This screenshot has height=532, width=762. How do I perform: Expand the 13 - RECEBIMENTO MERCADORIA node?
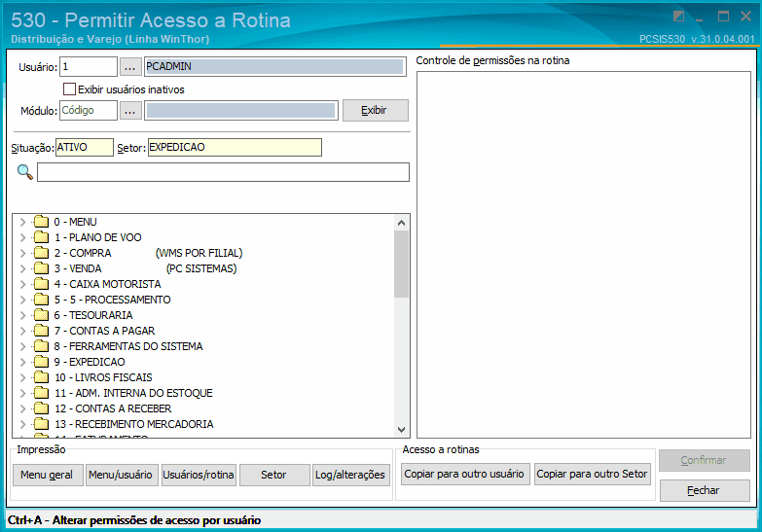pos(22,424)
